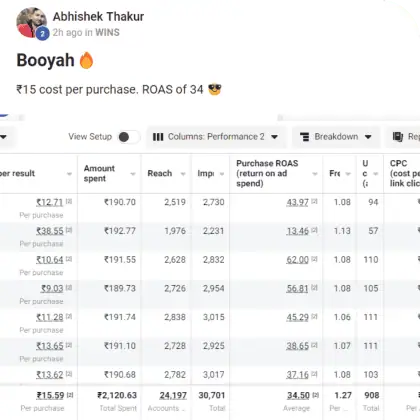
Task: Click the level 2 badge on avatar
Action: pyautogui.click(x=42, y=34)
